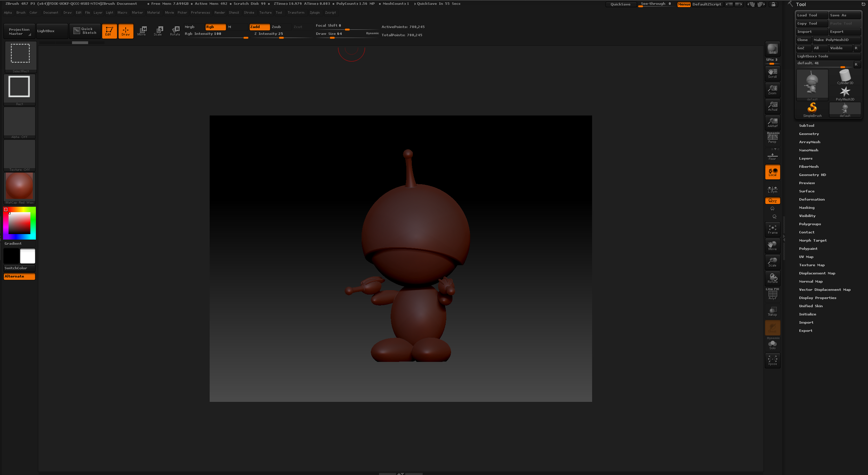The image size is (868, 475).
Task: Expand the ArrayMesh section
Action: pyautogui.click(x=810, y=142)
